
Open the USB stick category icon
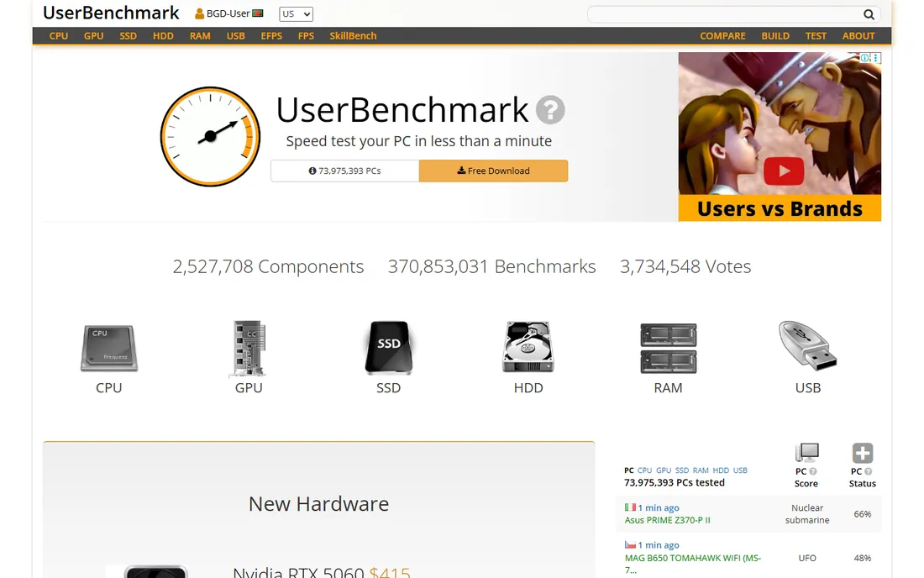[808, 346]
